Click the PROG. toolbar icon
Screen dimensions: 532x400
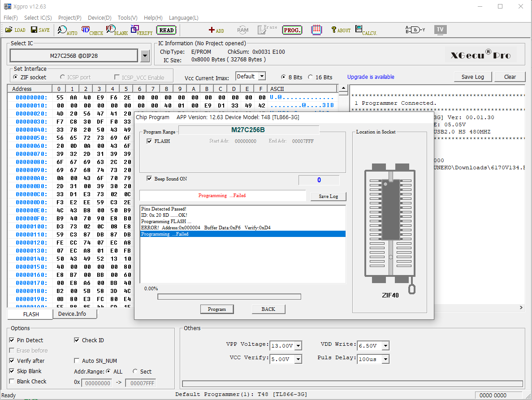[292, 30]
